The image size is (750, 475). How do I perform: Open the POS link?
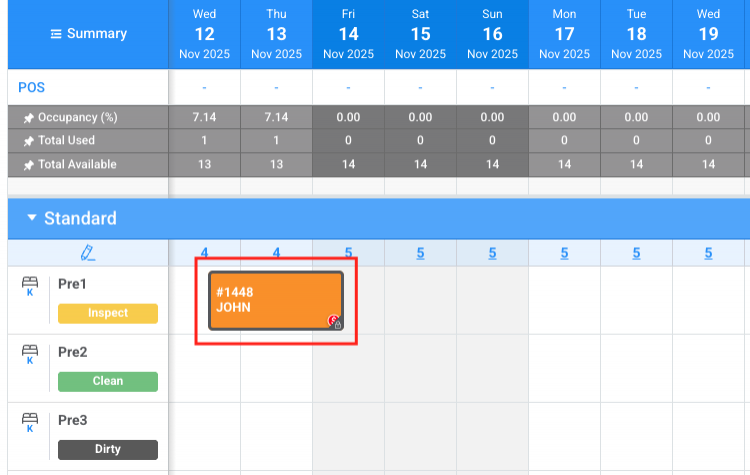tap(31, 88)
